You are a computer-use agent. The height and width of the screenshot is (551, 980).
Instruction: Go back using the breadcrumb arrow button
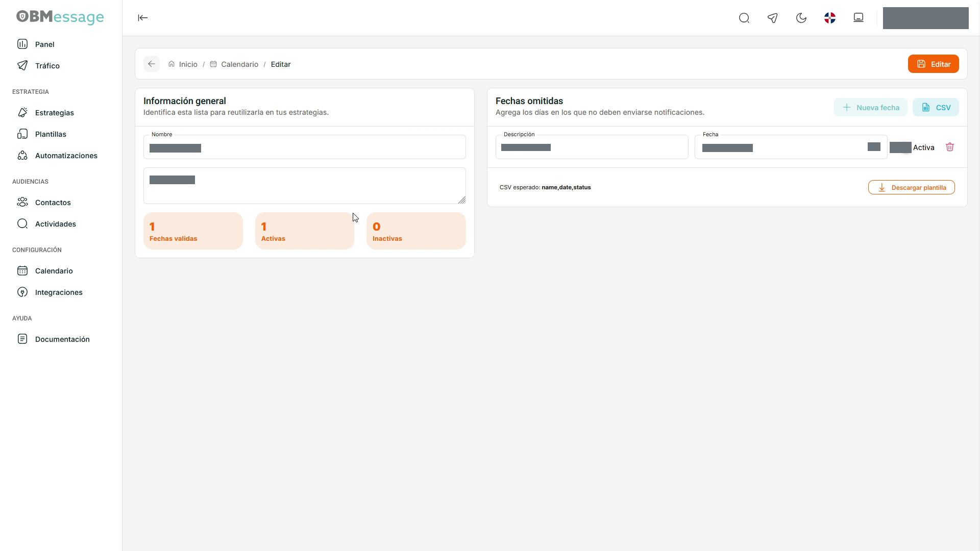tap(152, 64)
